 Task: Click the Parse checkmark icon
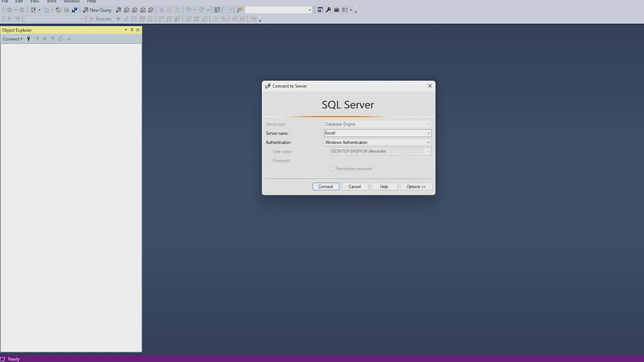click(126, 19)
